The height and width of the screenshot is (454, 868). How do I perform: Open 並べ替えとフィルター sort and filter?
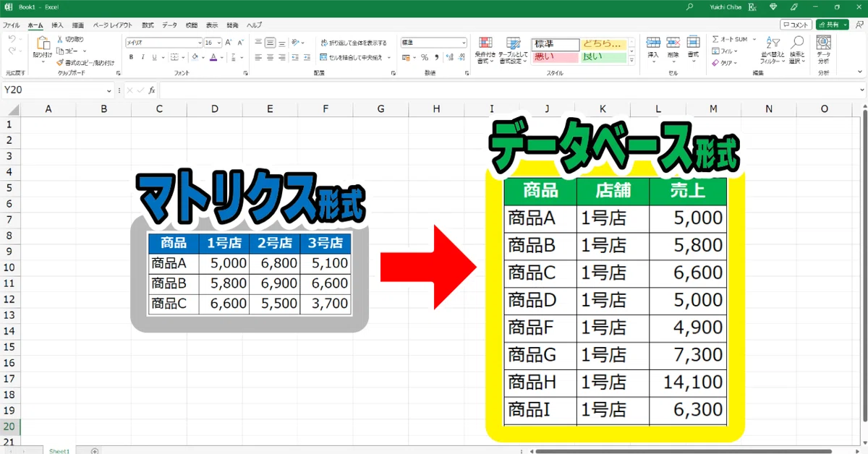coord(773,50)
